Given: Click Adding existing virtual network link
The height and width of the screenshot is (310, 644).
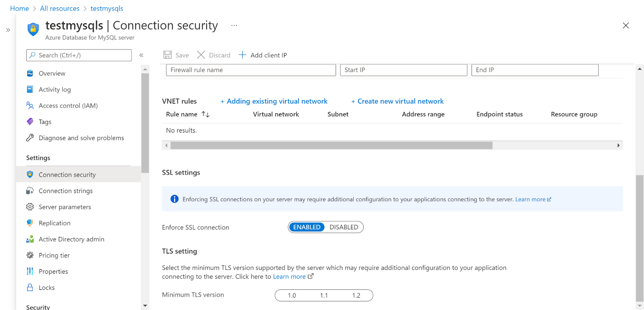Looking at the screenshot, I should tap(277, 101).
